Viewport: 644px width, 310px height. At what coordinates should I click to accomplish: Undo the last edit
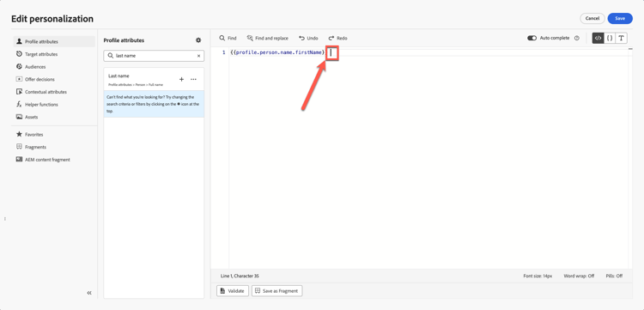coord(308,38)
